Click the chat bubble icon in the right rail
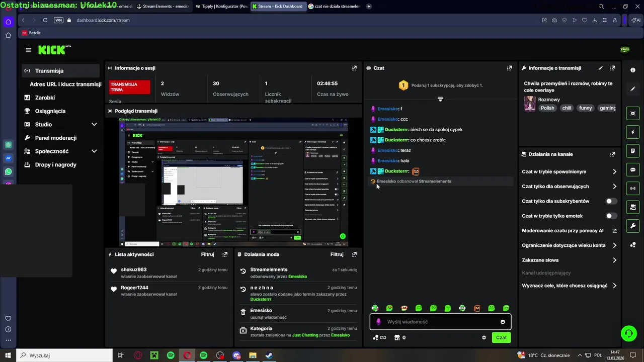 pyautogui.click(x=633, y=169)
